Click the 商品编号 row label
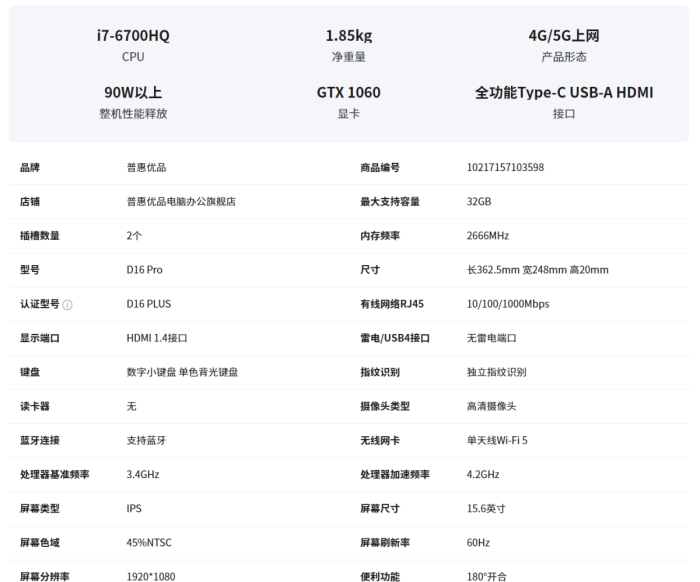Viewport: 700px width, 582px height. [380, 167]
